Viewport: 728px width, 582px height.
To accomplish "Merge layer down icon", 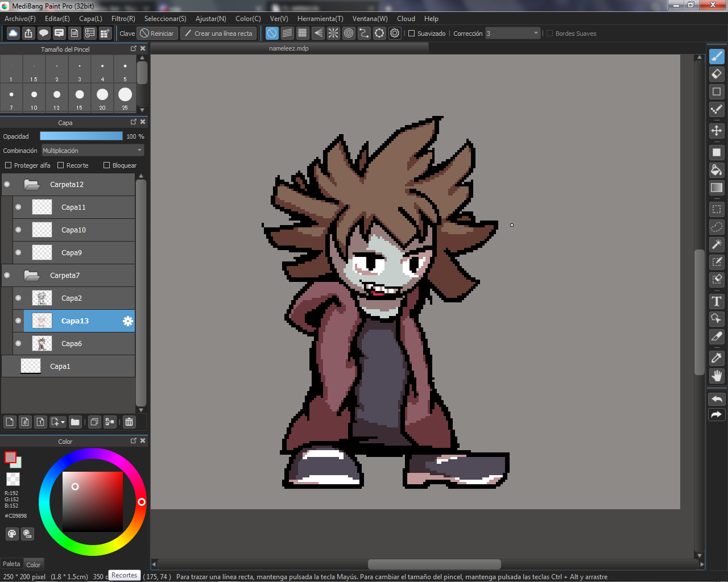I will pos(110,422).
